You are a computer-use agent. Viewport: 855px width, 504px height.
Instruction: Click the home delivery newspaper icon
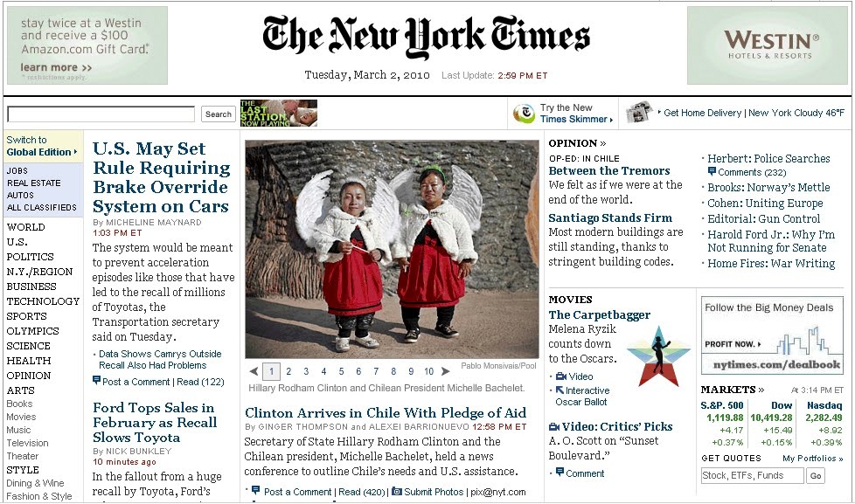640,112
